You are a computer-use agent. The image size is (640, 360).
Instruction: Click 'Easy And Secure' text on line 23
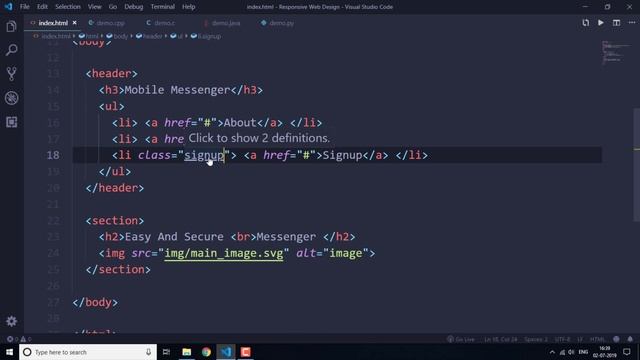174,237
